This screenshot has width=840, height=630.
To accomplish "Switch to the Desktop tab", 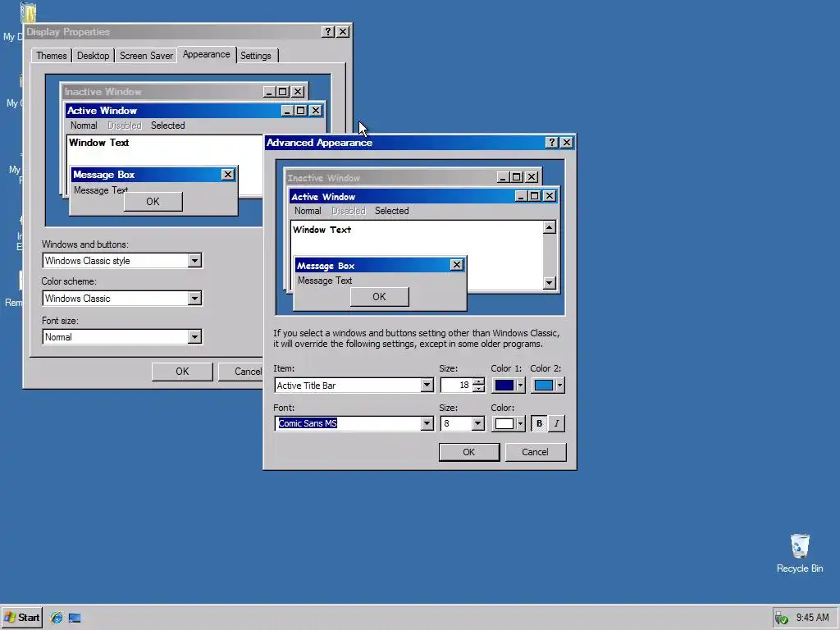I will click(x=93, y=56).
